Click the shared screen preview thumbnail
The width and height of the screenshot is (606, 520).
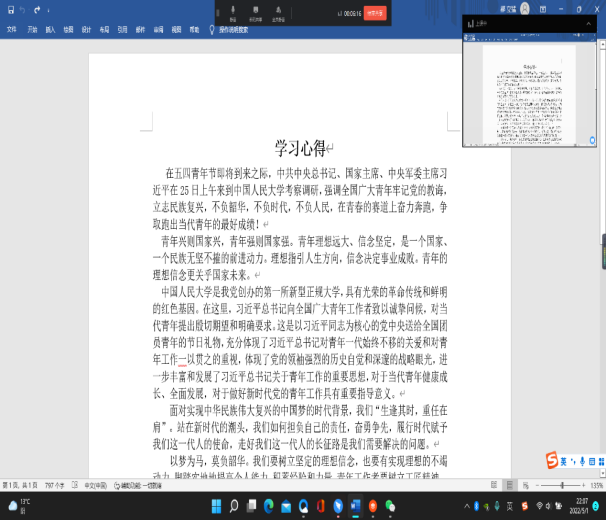click(530, 88)
